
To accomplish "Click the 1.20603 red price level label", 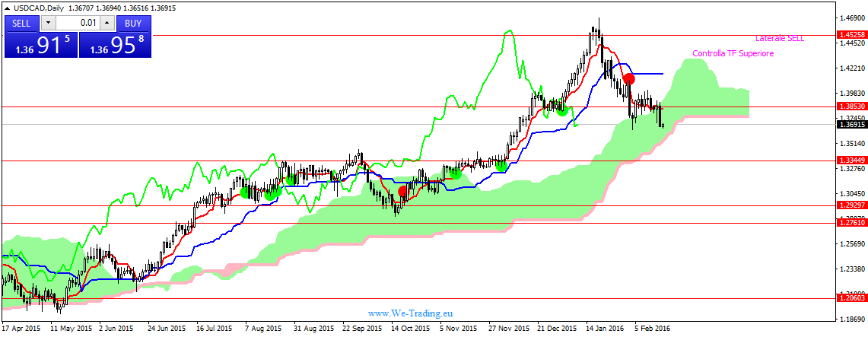I will [851, 298].
